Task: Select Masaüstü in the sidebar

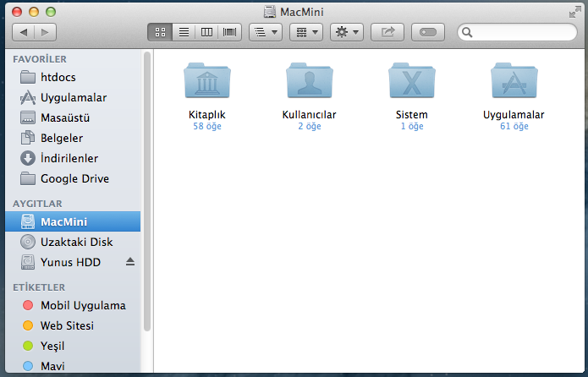Action: [73, 117]
